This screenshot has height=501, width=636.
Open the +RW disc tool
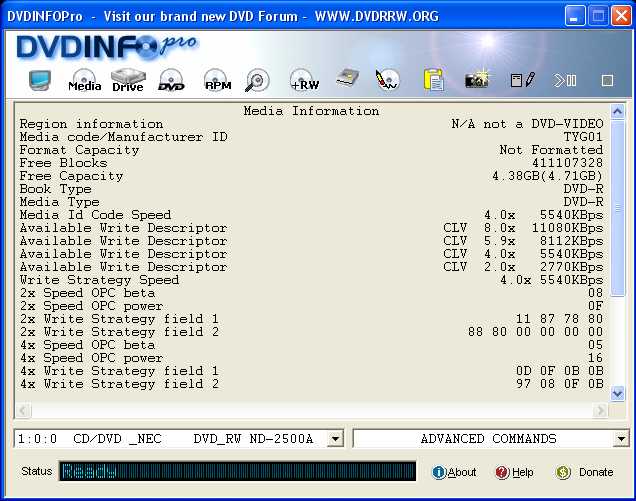304,80
